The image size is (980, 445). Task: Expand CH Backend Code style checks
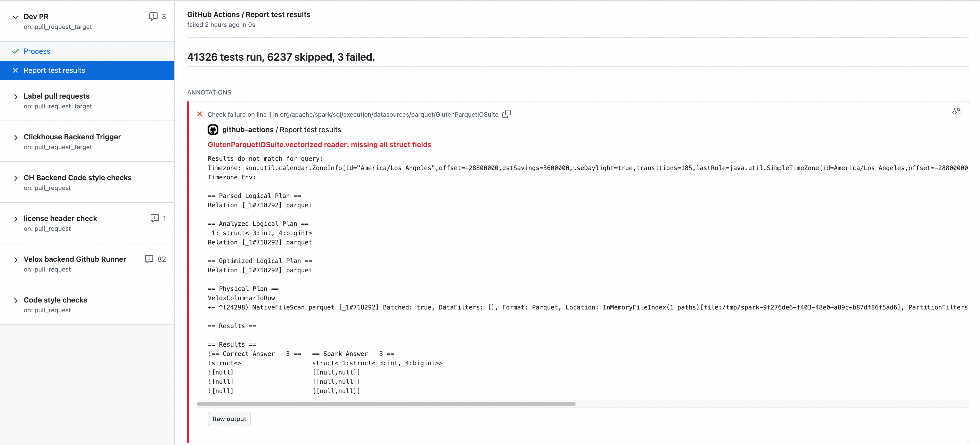click(x=15, y=178)
